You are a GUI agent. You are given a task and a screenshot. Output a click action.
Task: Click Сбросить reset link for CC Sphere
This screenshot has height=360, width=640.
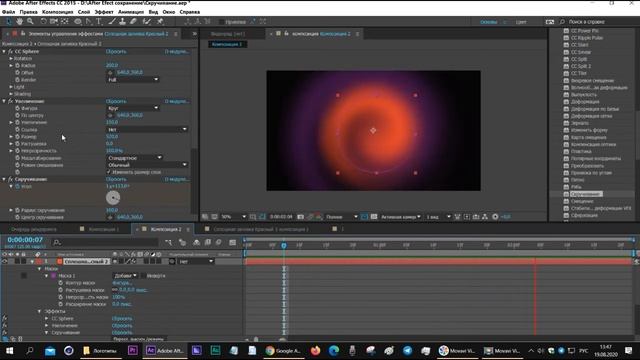[116, 51]
